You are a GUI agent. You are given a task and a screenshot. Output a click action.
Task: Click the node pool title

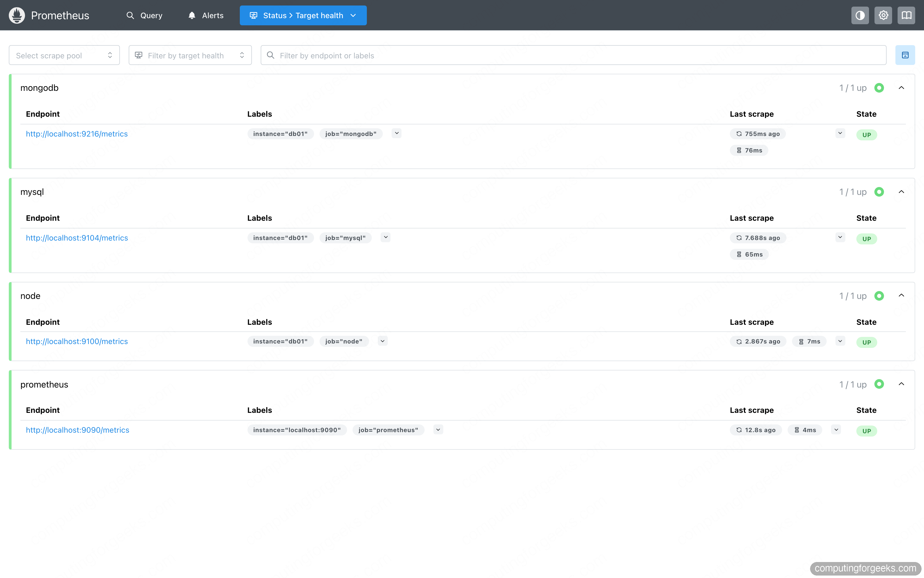30,296
